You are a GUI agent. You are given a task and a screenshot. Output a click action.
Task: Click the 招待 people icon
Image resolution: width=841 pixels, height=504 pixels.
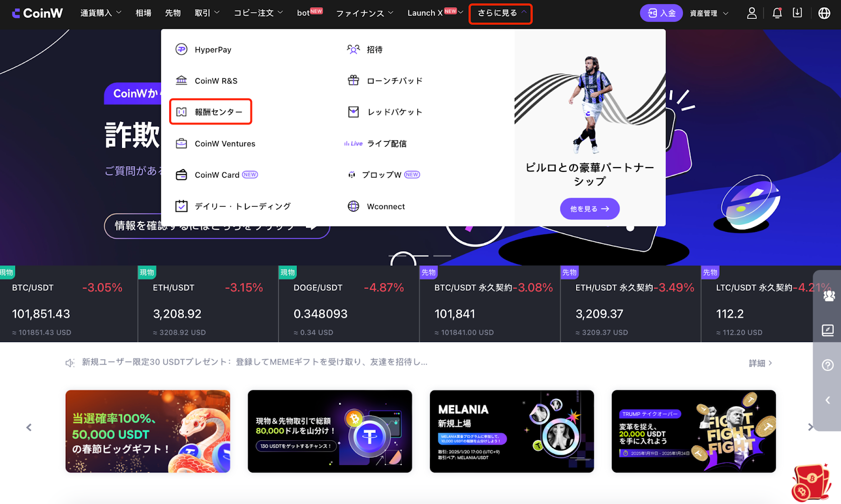click(x=353, y=49)
